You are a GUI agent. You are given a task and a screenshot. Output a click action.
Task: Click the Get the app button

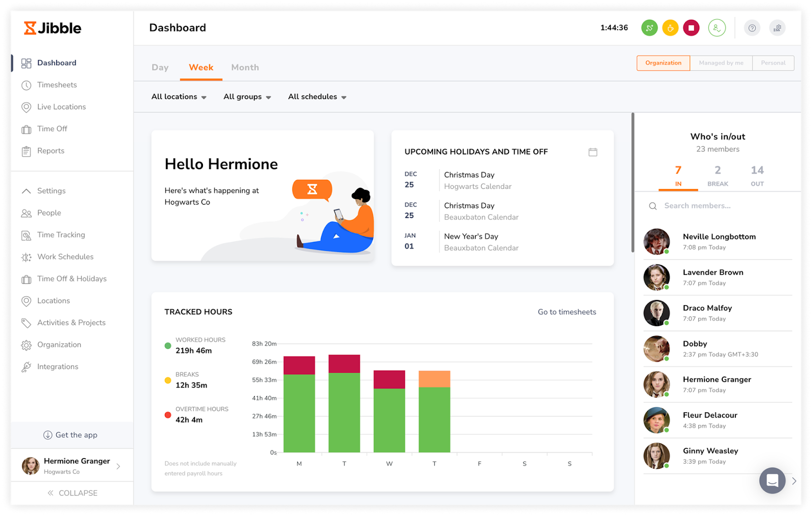[x=71, y=435]
